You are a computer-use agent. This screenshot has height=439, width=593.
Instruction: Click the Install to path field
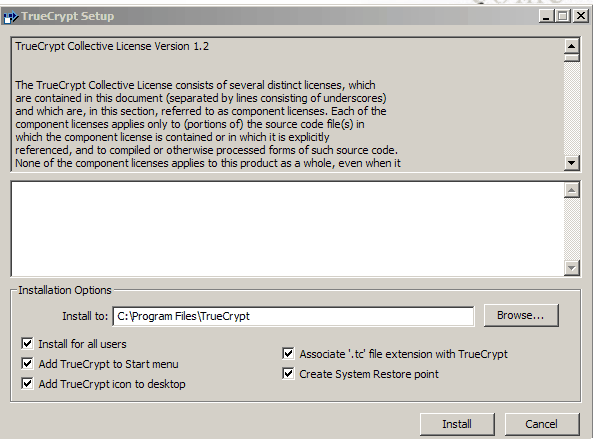click(x=293, y=316)
